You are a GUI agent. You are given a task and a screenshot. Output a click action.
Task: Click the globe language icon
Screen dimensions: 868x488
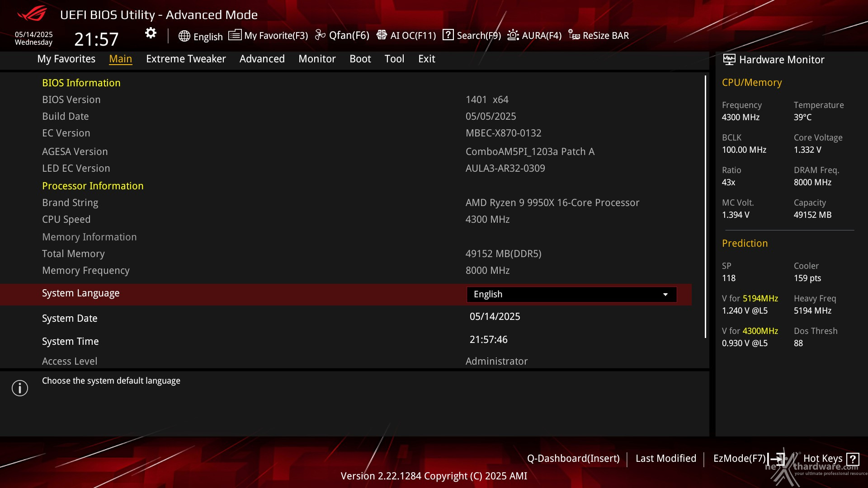pyautogui.click(x=184, y=36)
